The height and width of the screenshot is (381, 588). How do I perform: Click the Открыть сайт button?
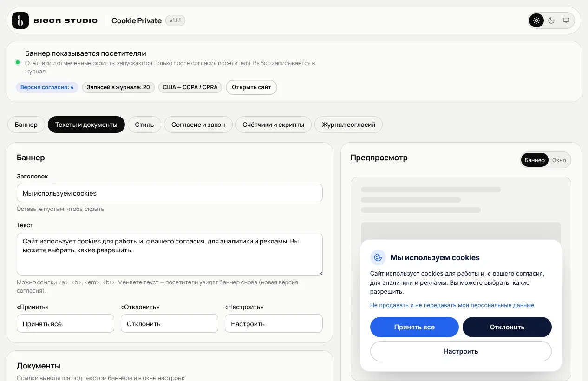click(251, 87)
